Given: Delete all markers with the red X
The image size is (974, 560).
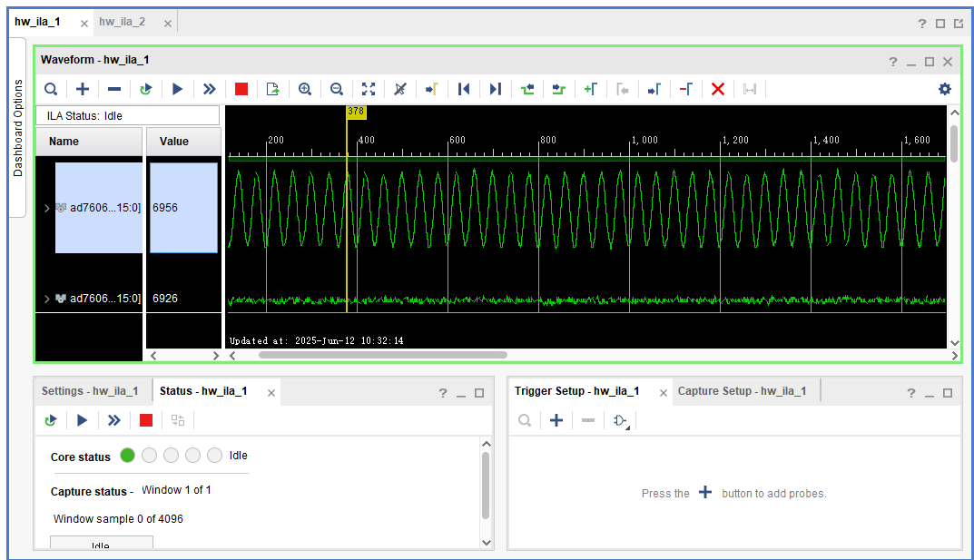Looking at the screenshot, I should tap(718, 90).
